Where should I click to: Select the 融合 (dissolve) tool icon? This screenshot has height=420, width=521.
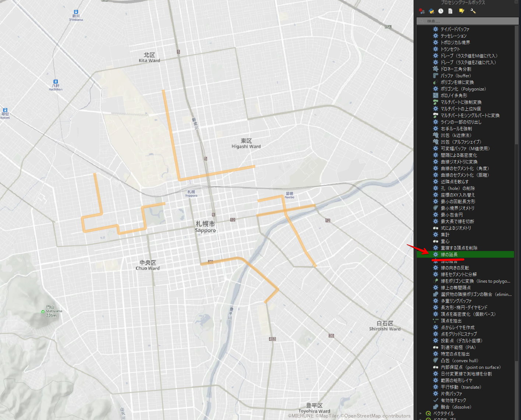coord(436,407)
